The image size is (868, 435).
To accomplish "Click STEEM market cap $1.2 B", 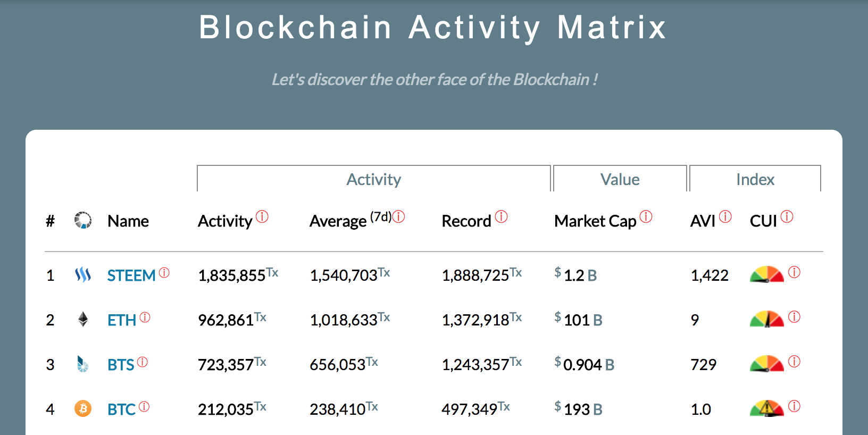I will pos(575,274).
